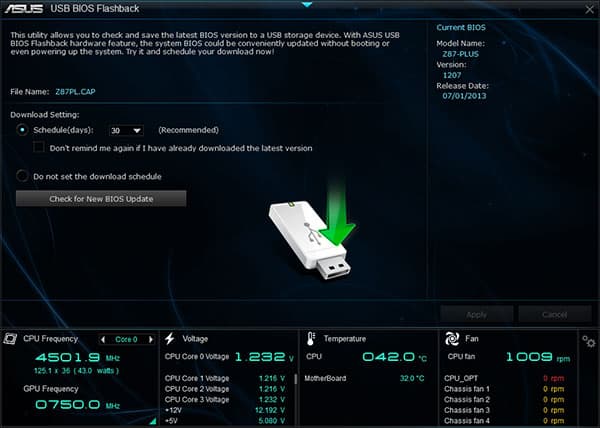Select Do not set the download schedule

pos(22,176)
